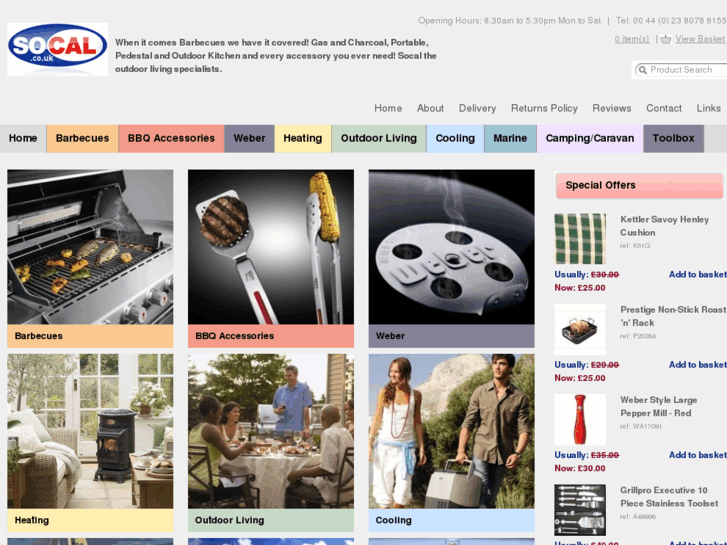The width and height of the screenshot is (727, 545).
Task: Open Weber Style Pepper Mill thumbnail
Action: tap(580, 419)
